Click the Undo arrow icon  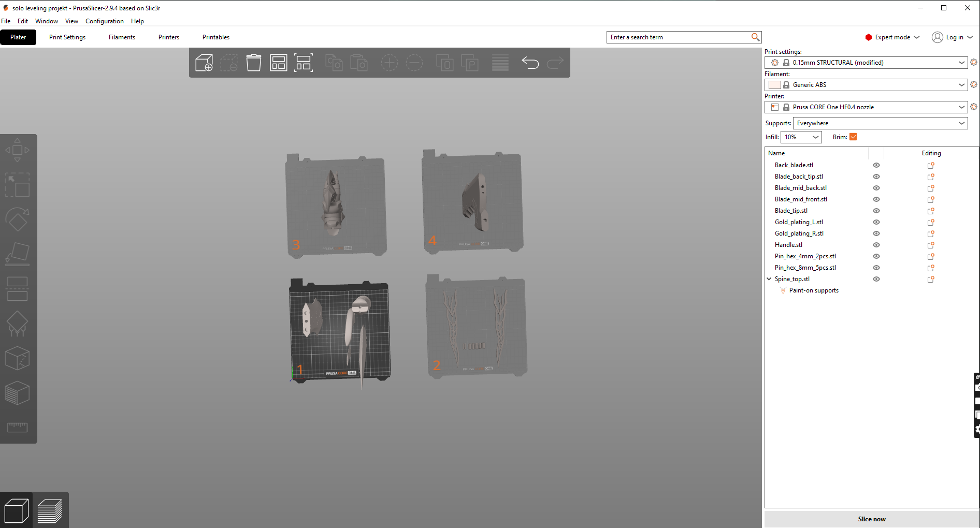pyautogui.click(x=530, y=63)
